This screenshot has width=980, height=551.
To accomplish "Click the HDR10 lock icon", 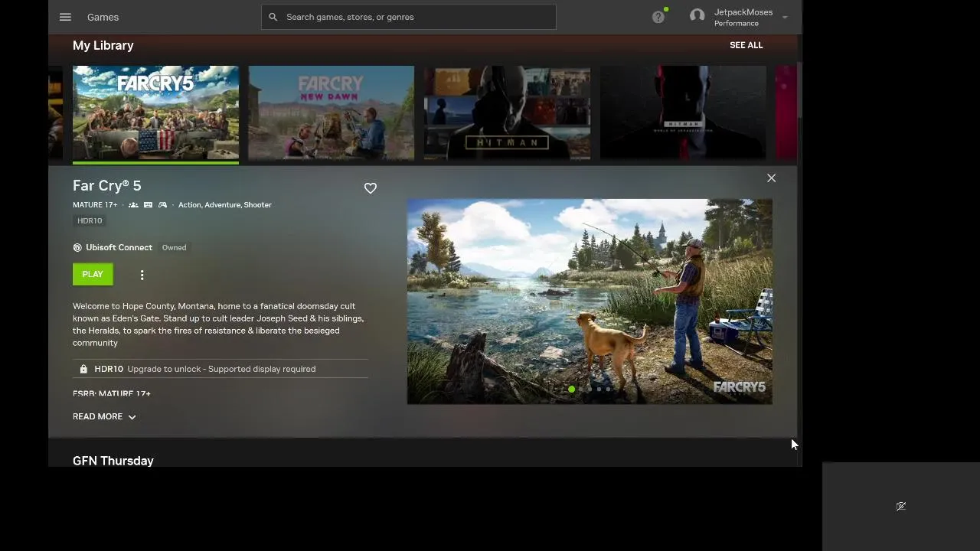I will pos(83,369).
